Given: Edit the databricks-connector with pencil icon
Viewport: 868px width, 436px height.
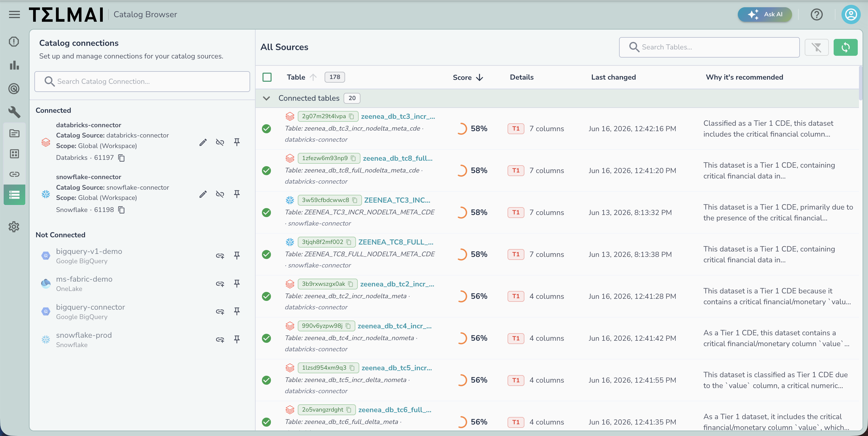Looking at the screenshot, I should [203, 142].
